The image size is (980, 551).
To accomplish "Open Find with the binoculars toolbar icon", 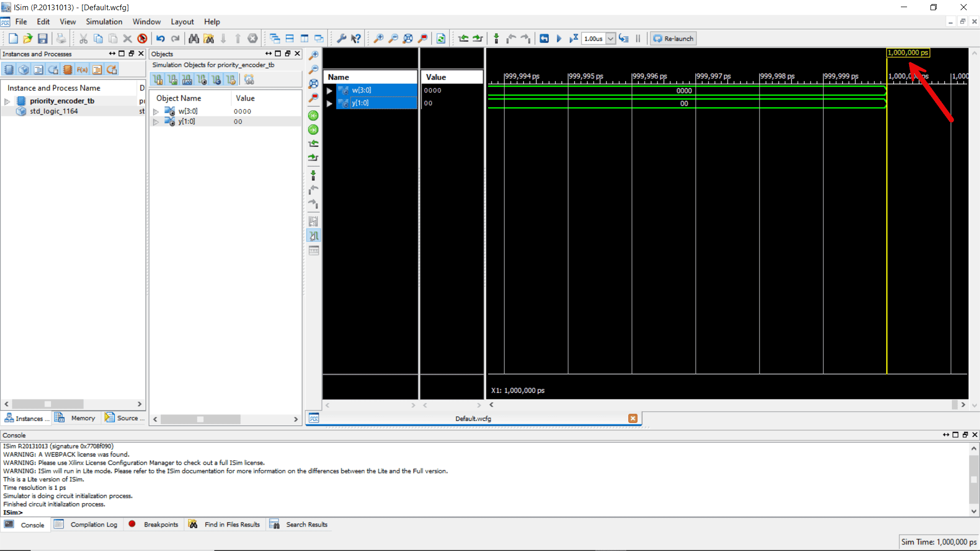I will (194, 38).
